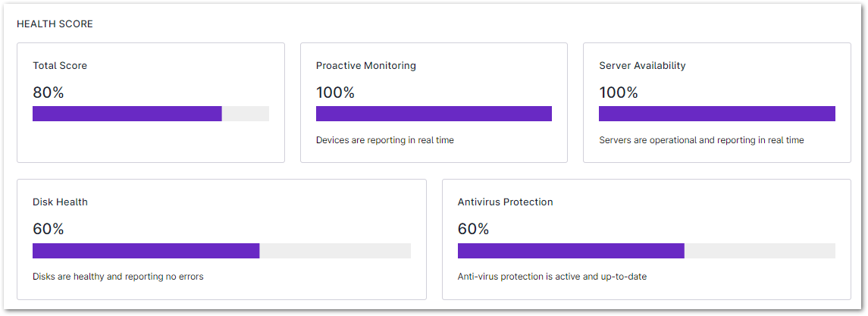Click the Total Score progress bar

151,114
